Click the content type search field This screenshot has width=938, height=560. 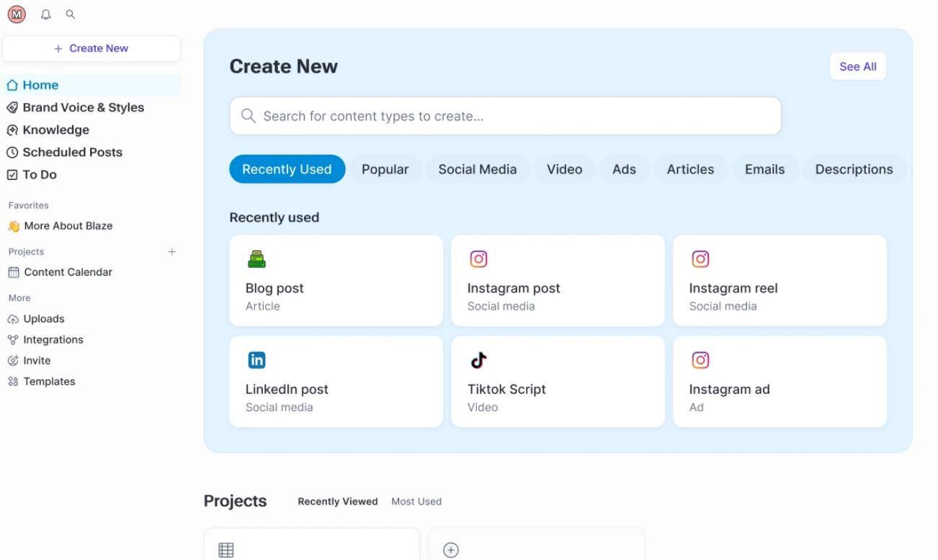[x=504, y=115]
